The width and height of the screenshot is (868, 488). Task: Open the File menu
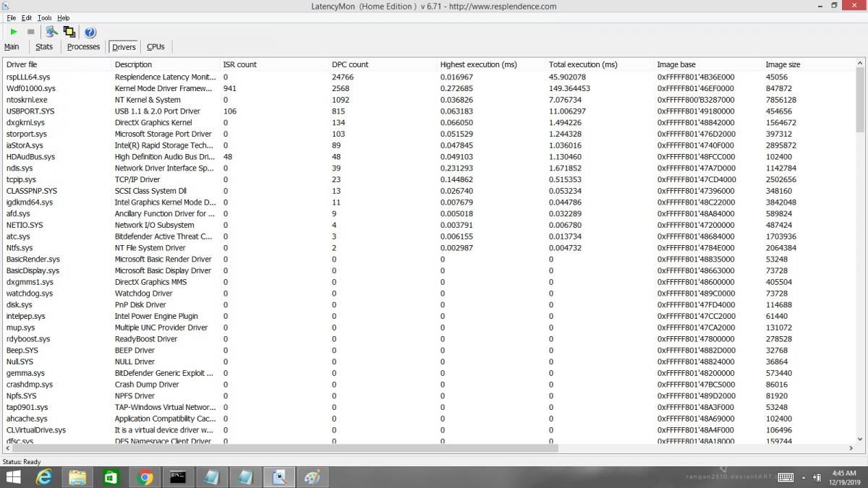11,17
